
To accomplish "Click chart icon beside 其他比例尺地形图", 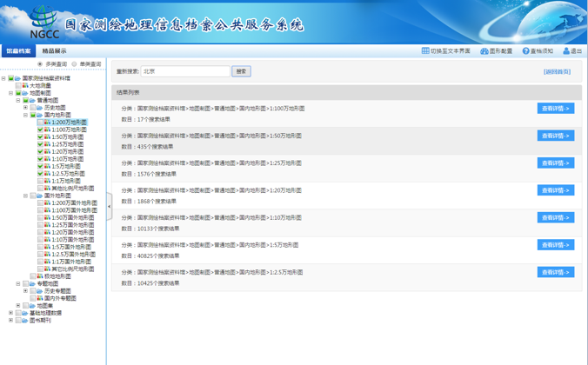I will click(47, 188).
